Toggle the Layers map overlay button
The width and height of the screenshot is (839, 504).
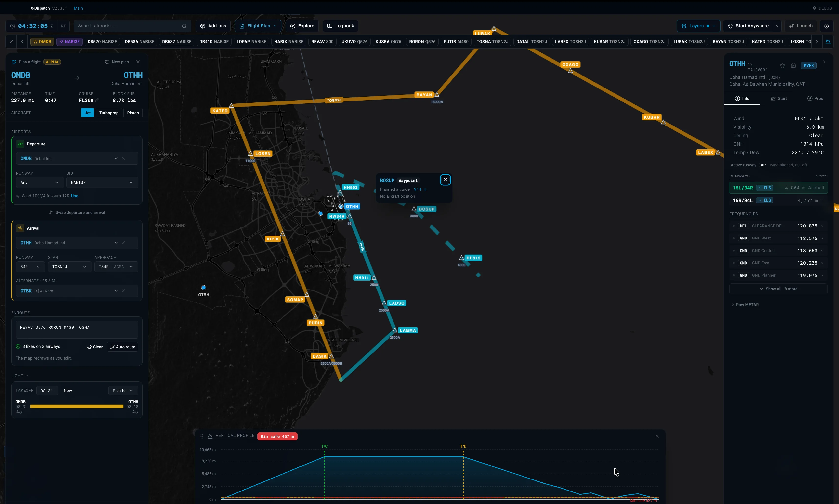(698, 26)
